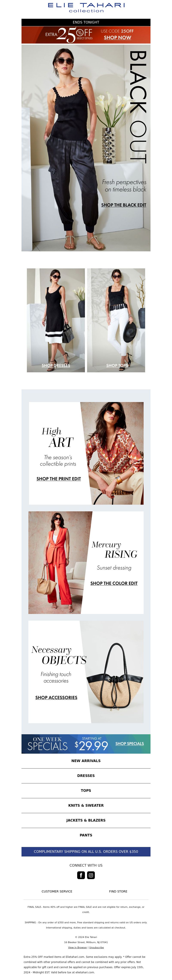This screenshot has height=980, width=172.
Task: Click SHOP NOW in the 25% off banner
Action: [117, 38]
